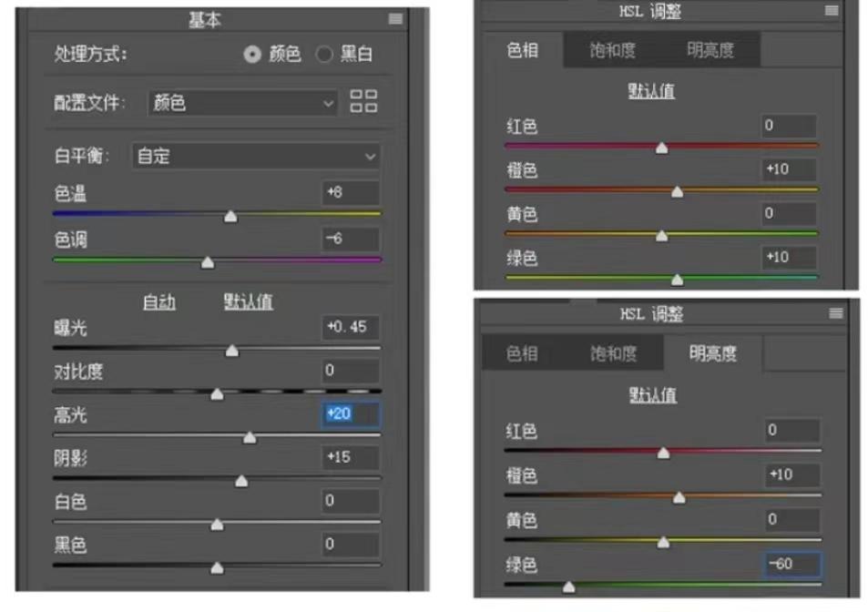
Task: Click the 曝光 exposure slider handle
Action: [232, 351]
